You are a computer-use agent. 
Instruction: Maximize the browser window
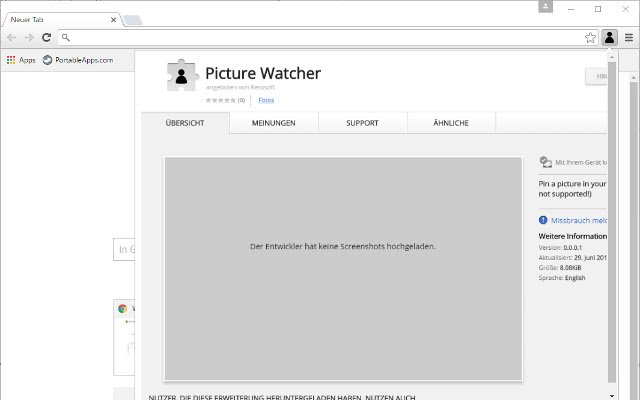tap(598, 9)
